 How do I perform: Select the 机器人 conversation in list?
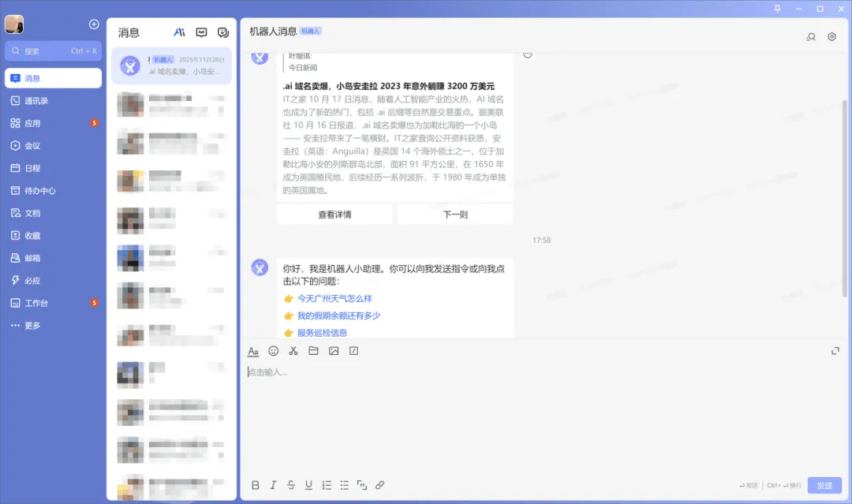point(172,65)
